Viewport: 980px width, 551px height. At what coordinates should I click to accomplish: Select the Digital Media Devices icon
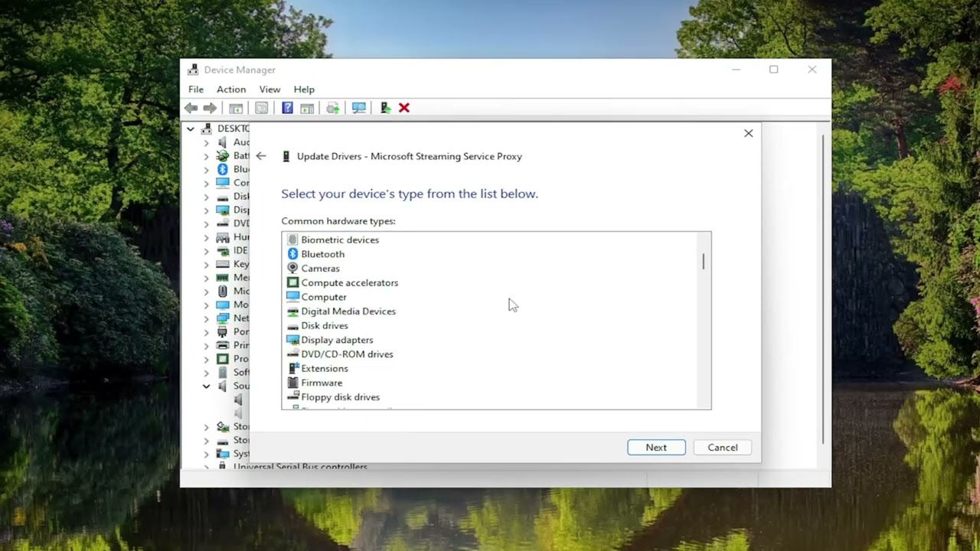click(292, 311)
